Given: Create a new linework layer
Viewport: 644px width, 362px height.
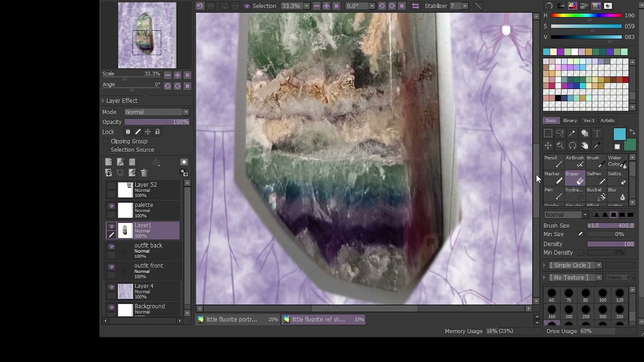Looking at the screenshot, I should (120, 162).
